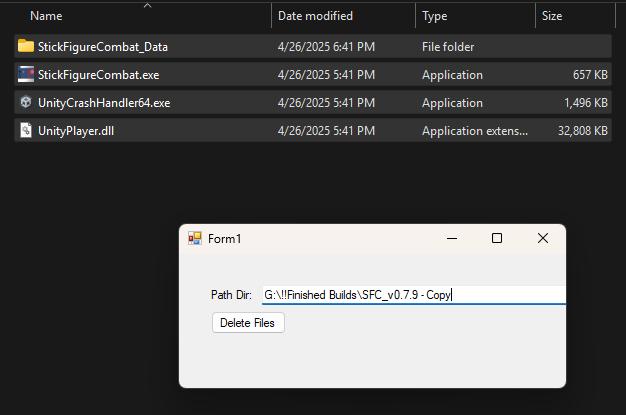Minimize the Form1 window

point(452,238)
